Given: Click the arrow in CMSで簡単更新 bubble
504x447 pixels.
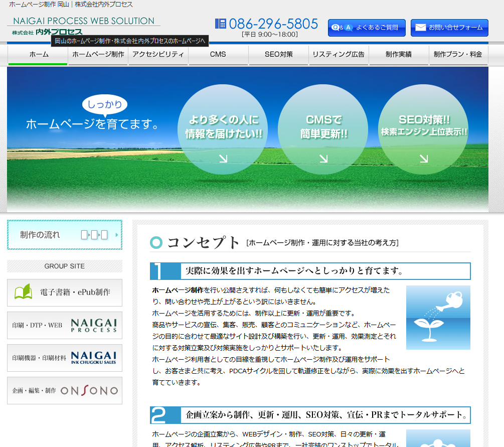Looking at the screenshot, I should (323, 159).
